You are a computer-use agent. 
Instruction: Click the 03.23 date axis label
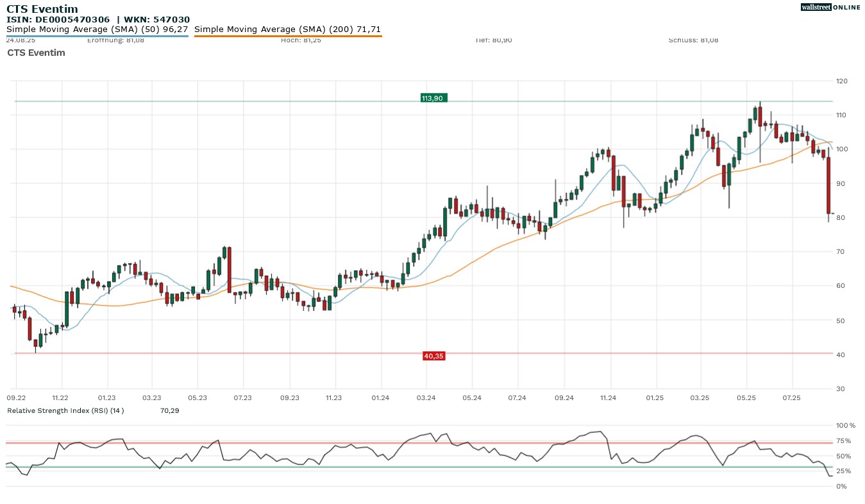152,398
